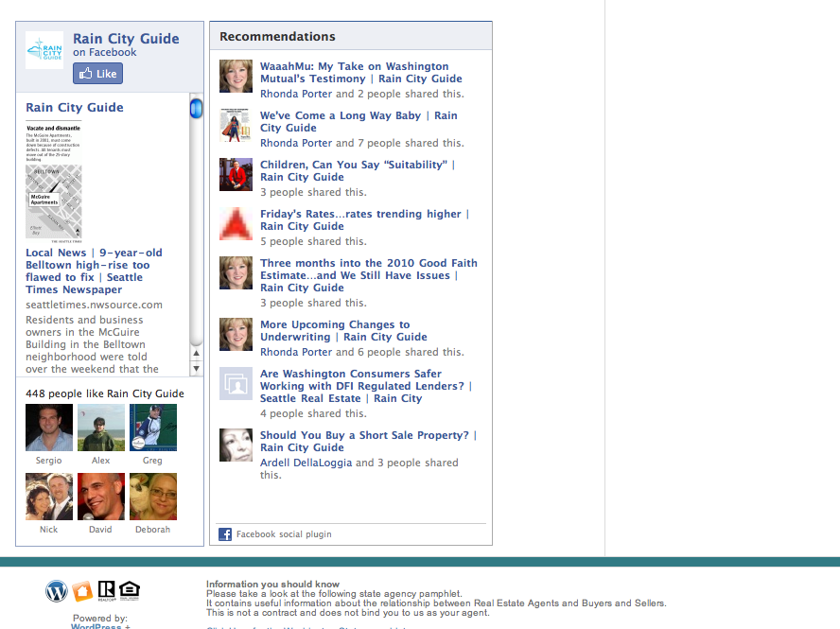Open the Vacate and dismantle article image

click(x=54, y=183)
